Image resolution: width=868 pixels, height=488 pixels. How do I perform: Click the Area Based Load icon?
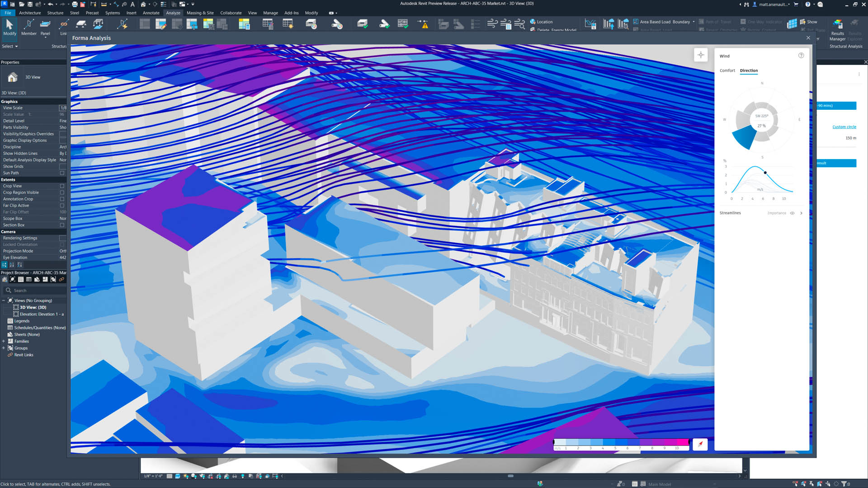click(635, 22)
